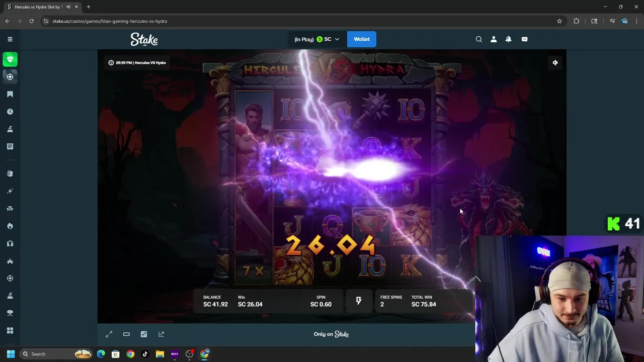Click the TOTAL WIN SC 75.84 display
This screenshot has height=362, width=644.
[x=424, y=301]
